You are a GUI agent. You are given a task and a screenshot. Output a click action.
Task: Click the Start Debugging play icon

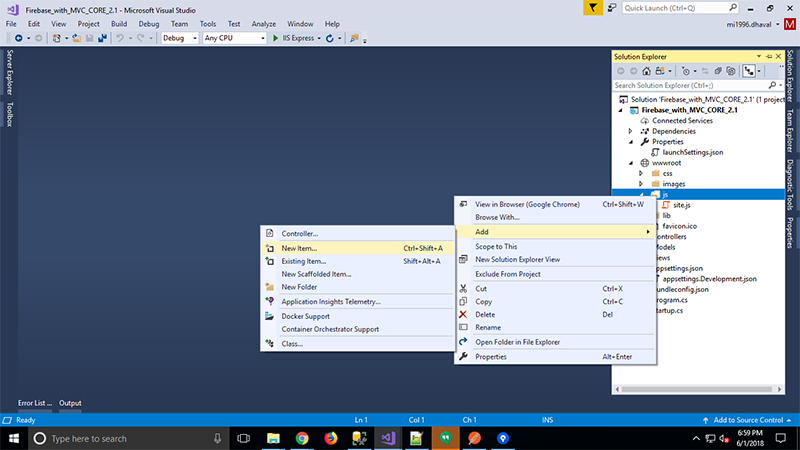(x=276, y=38)
